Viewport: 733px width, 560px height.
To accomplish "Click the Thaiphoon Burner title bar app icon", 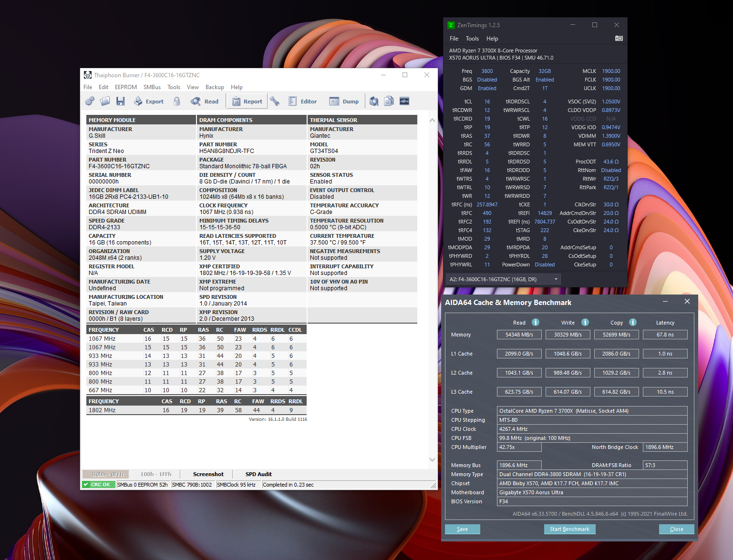I will (88, 75).
